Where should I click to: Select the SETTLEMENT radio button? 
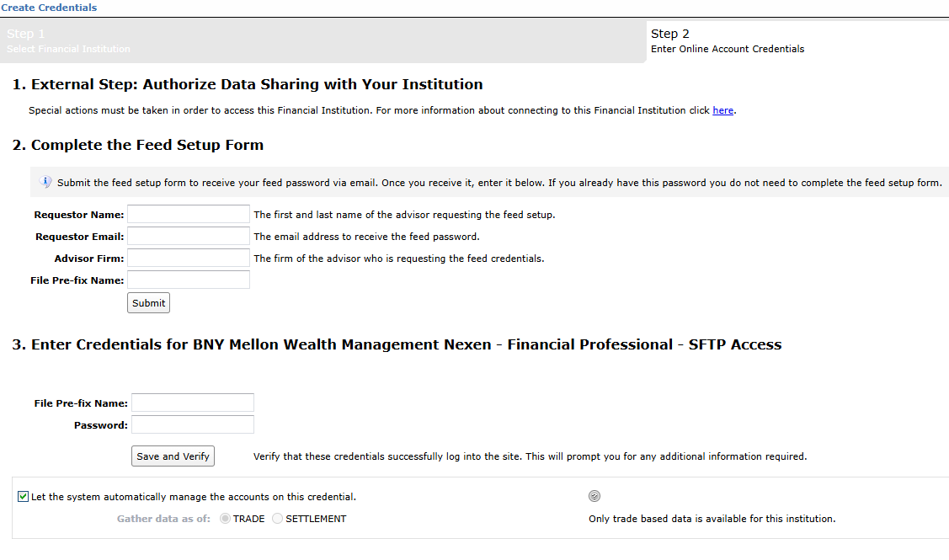tap(277, 519)
